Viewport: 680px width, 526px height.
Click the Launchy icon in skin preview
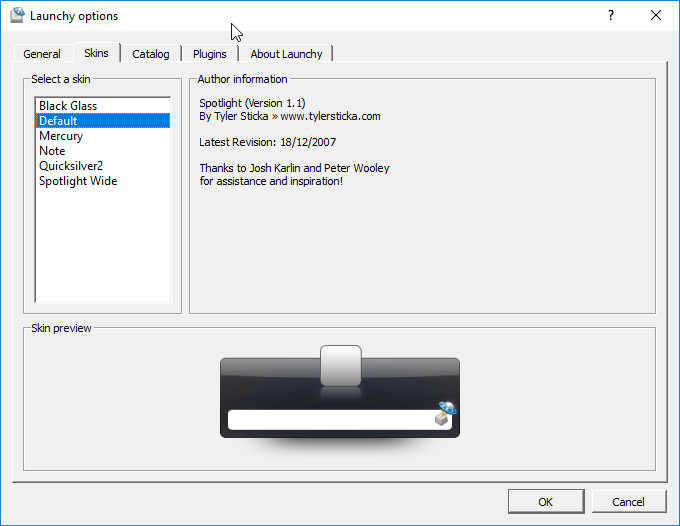click(x=445, y=413)
